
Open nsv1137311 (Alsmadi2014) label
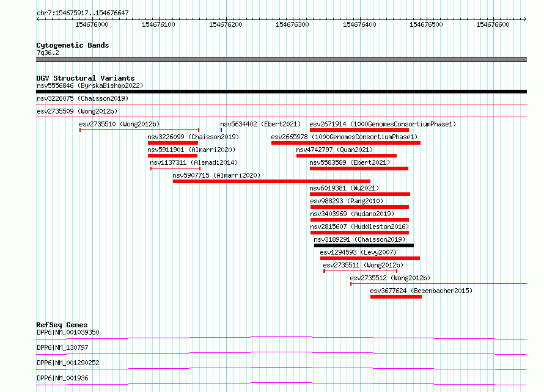194,162
